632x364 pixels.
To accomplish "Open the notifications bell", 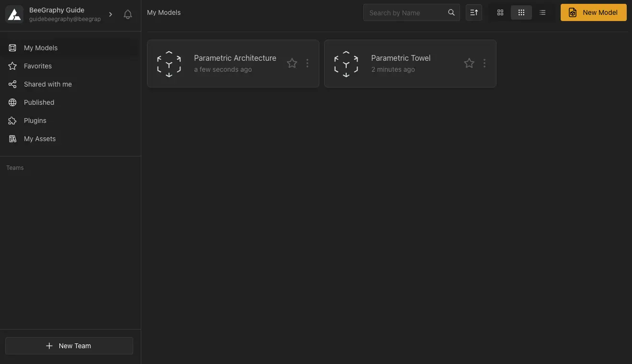I will point(128,14).
